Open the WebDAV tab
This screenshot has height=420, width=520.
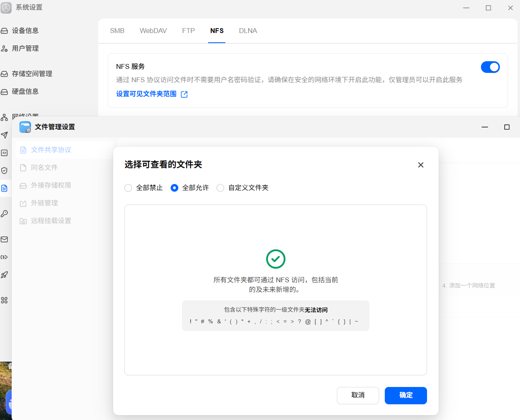point(153,31)
